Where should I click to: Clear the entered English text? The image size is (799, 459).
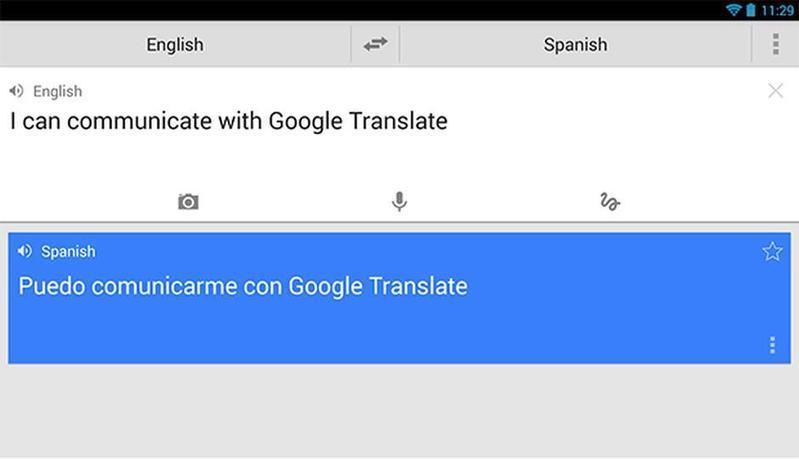click(x=775, y=91)
